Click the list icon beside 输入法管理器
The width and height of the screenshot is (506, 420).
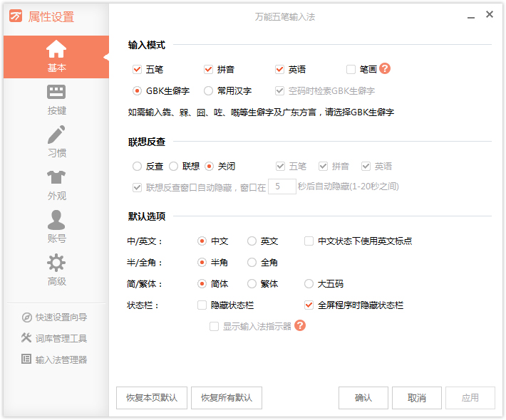coord(26,359)
